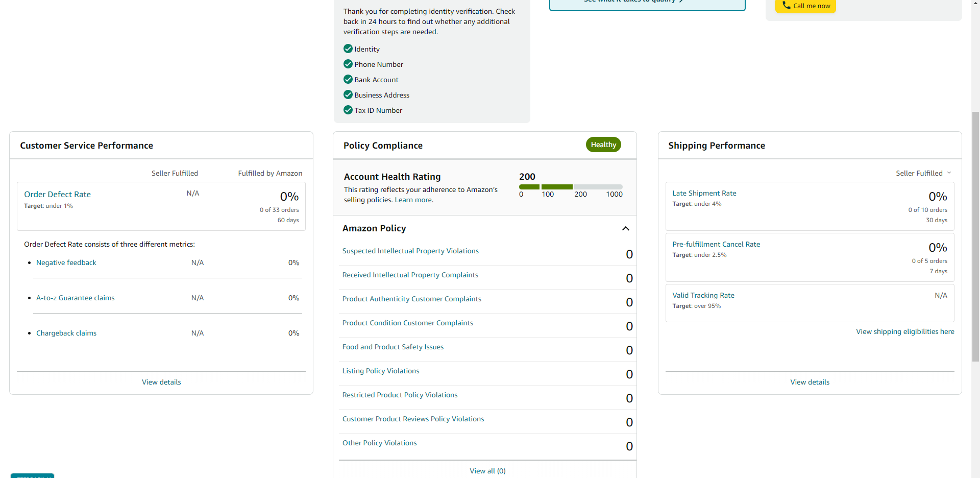Click the Account Health Rating score 200

coord(527,176)
